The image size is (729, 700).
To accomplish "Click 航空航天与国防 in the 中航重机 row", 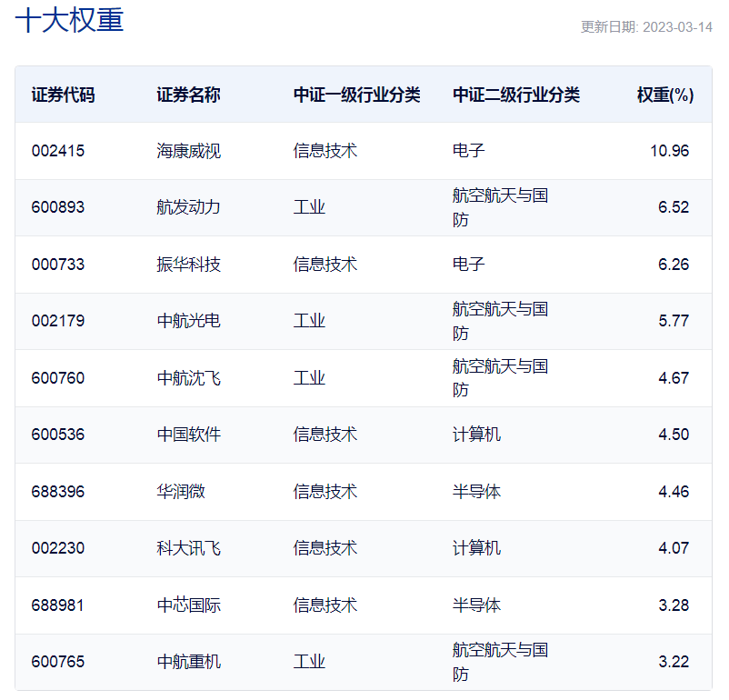I will pyautogui.click(x=500, y=662).
